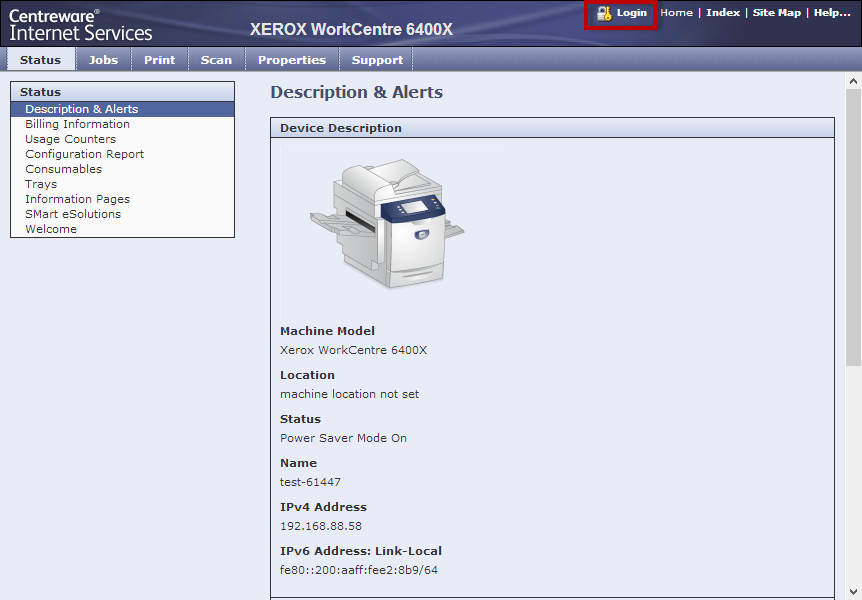Click the Help link
The image size is (862, 600).
(x=832, y=13)
